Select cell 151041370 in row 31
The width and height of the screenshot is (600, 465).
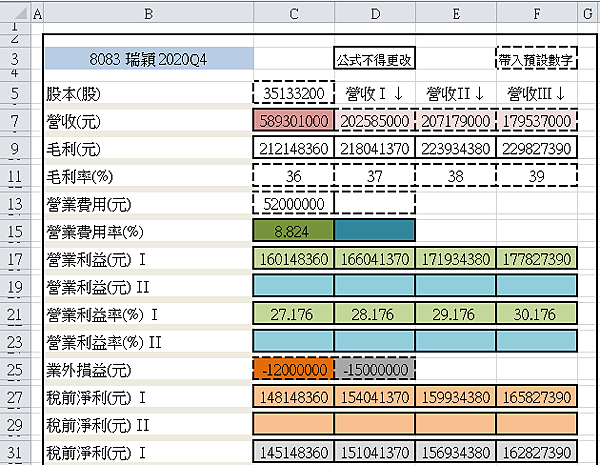tap(375, 452)
